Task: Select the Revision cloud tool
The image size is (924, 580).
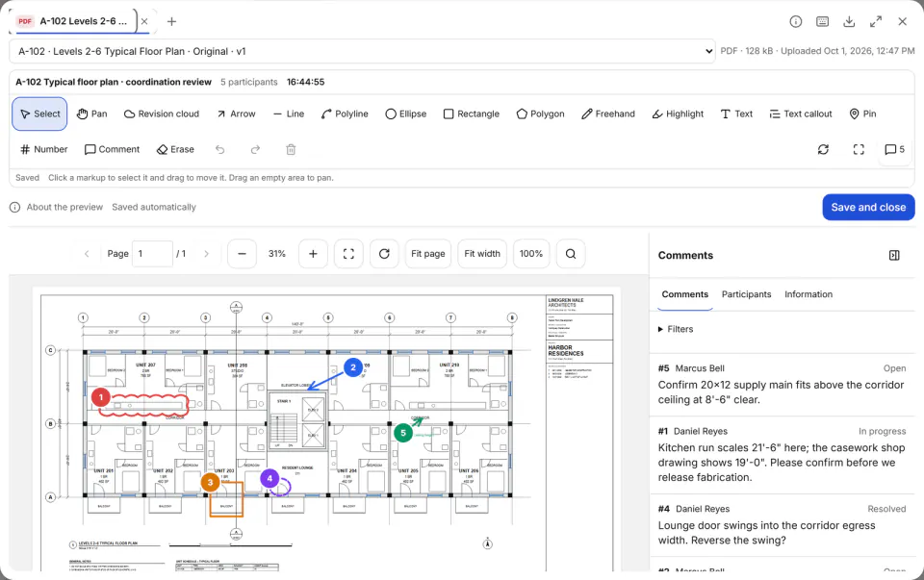Action: (x=162, y=113)
